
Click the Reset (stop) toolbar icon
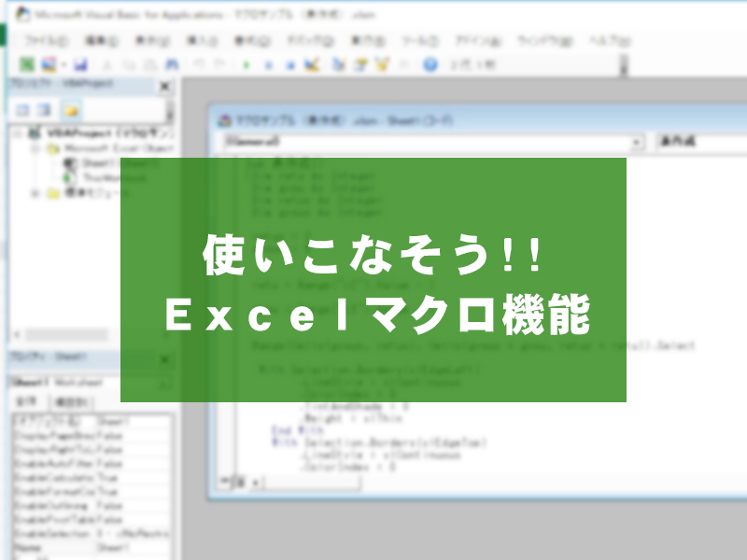pyautogui.click(x=289, y=64)
